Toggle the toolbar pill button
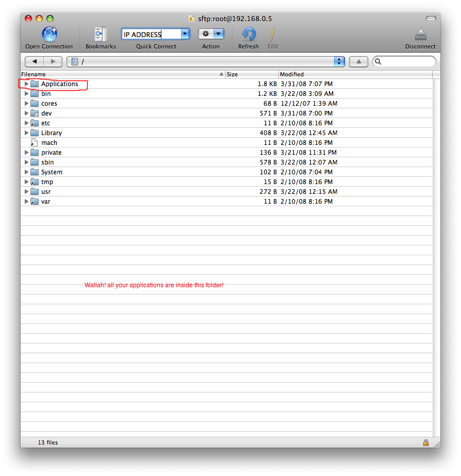Image resolution: width=461 pixels, height=476 pixels. click(431, 19)
